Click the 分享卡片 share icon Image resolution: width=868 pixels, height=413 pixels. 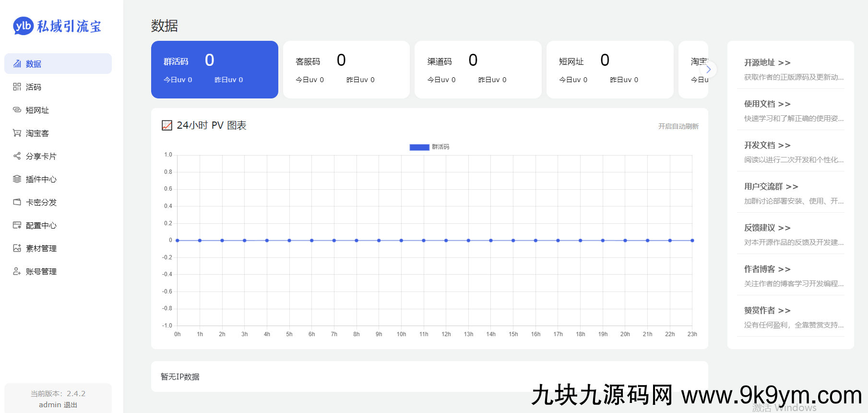click(x=17, y=156)
